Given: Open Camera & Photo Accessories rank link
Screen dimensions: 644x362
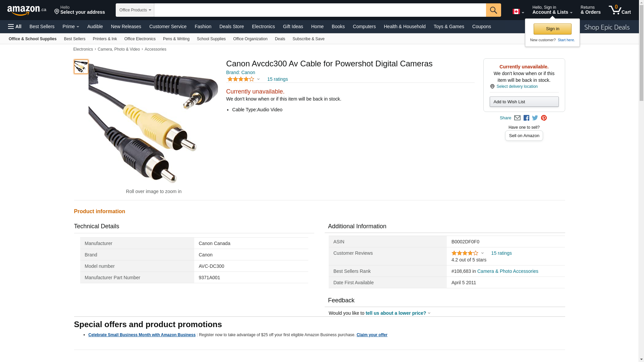Looking at the screenshot, I should pos(507,271).
